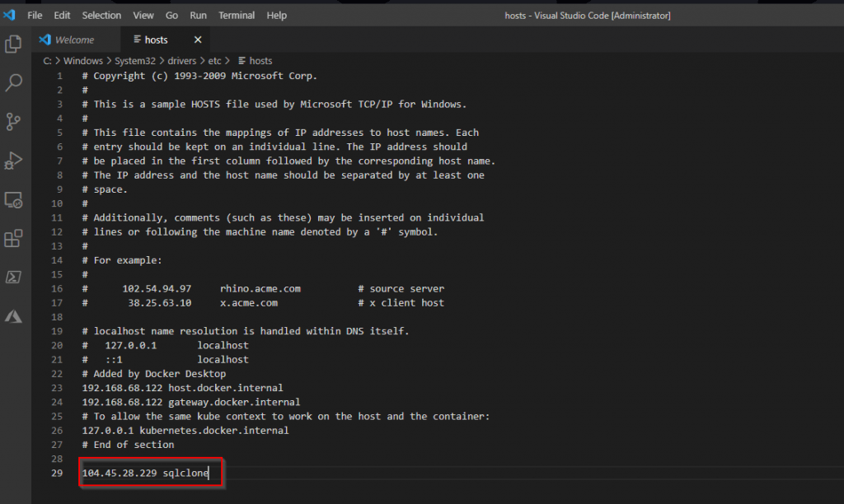Place cursor on the sqlclone hosts entry
844x504 pixels.
click(x=148, y=473)
